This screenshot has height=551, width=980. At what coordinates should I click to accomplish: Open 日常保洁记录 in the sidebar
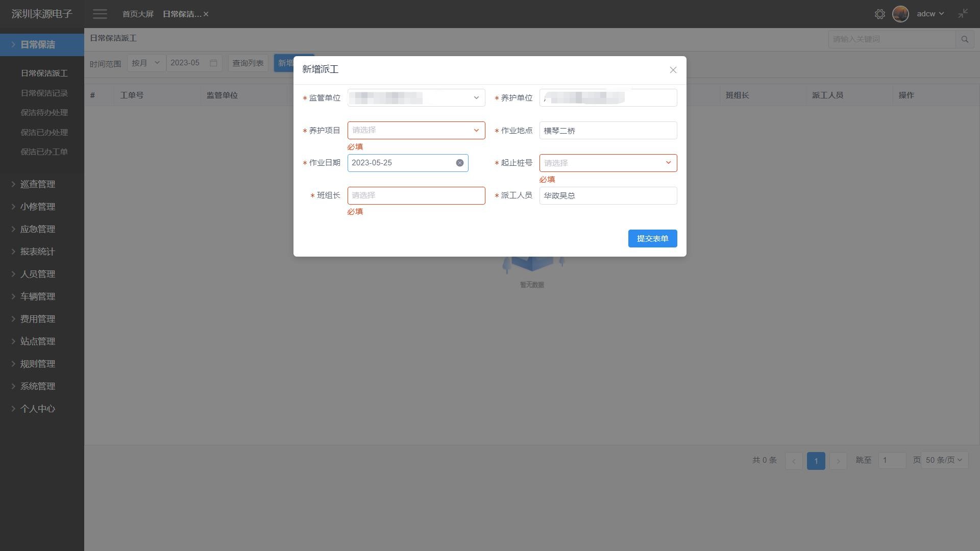[x=44, y=93]
